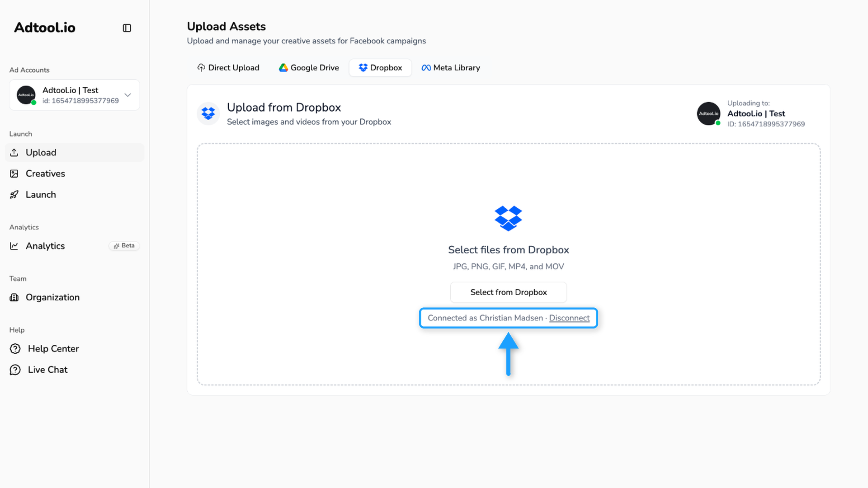Open the Creatives label in sidebar
This screenshot has width=868, height=488.
(45, 174)
